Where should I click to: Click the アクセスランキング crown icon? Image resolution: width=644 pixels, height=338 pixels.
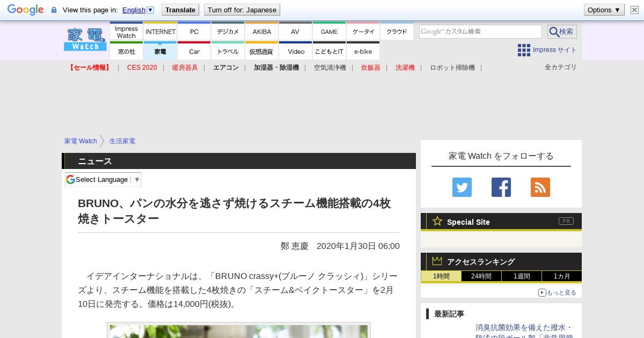click(x=437, y=261)
